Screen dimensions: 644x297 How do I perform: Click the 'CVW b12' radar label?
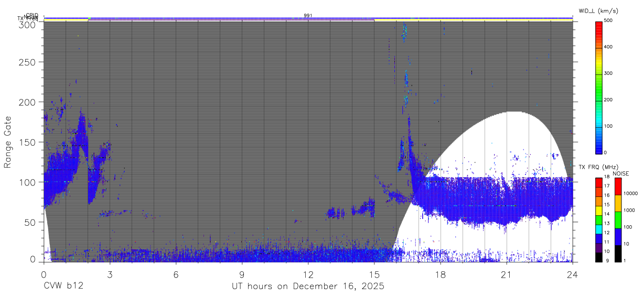63,287
